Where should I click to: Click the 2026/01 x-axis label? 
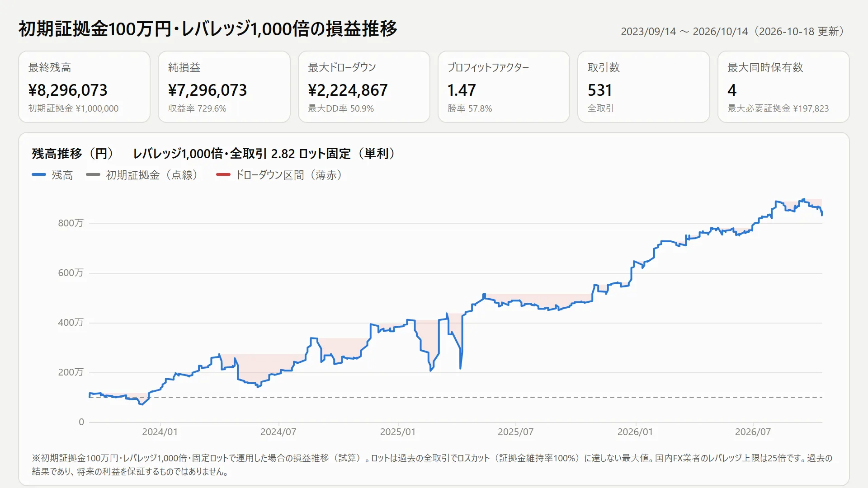pos(635,432)
